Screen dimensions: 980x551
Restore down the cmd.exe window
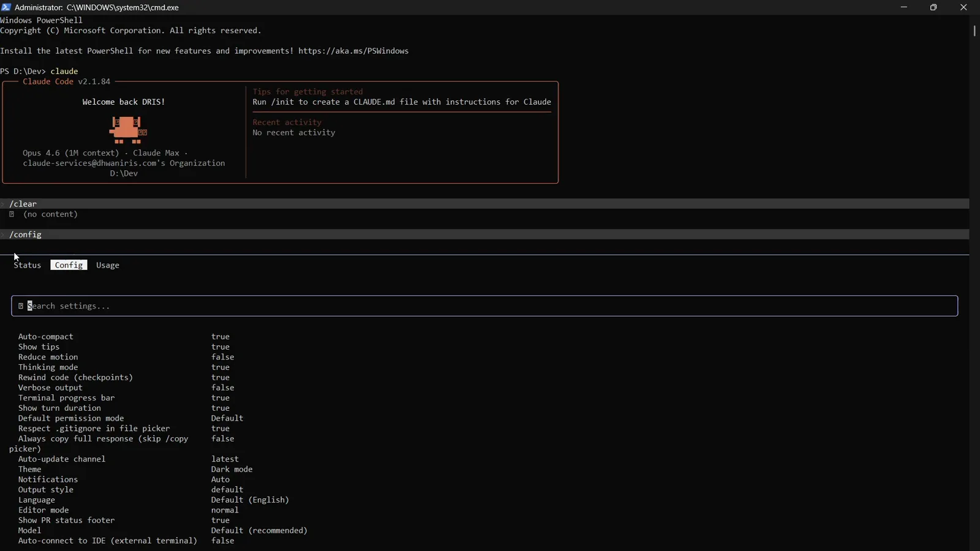[x=933, y=7]
